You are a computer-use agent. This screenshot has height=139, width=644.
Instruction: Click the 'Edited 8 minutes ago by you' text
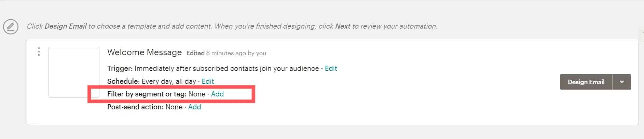coord(226,53)
